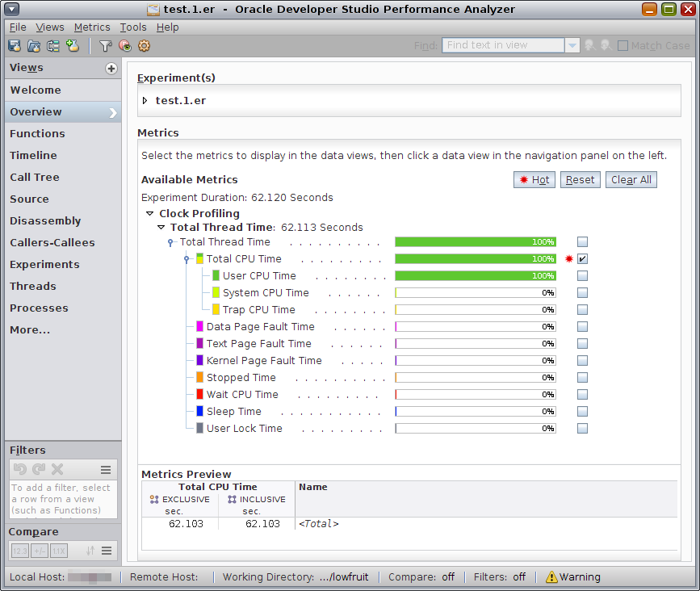Click the 12.3 absolute values compare icon
The image size is (700, 591).
[20, 551]
